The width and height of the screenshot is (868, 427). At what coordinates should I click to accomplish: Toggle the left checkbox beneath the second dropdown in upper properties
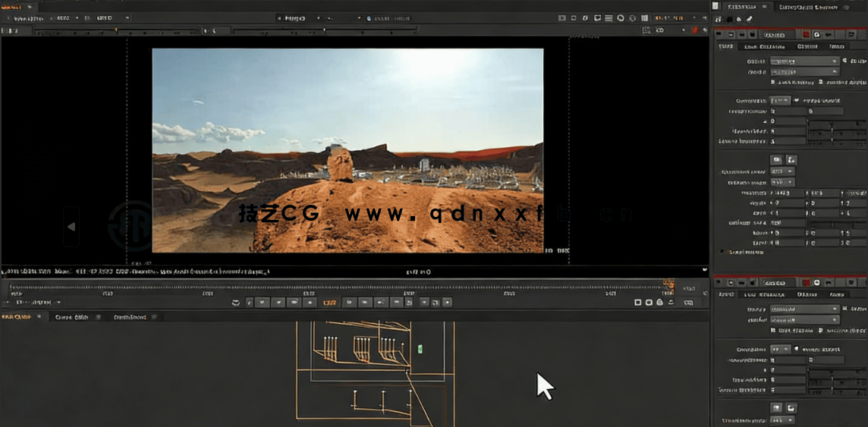[x=773, y=82]
